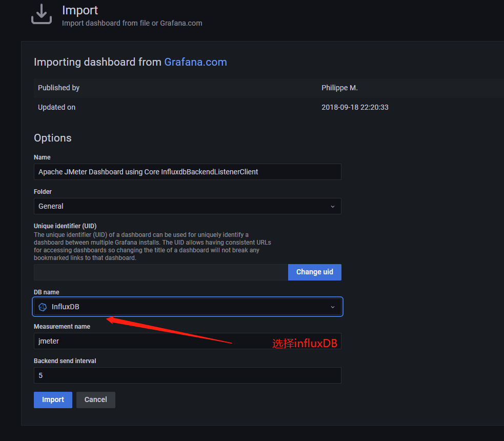504x441 pixels.
Task: Click the updated date 2018-09-18 22:20:33
Action: click(x=355, y=107)
